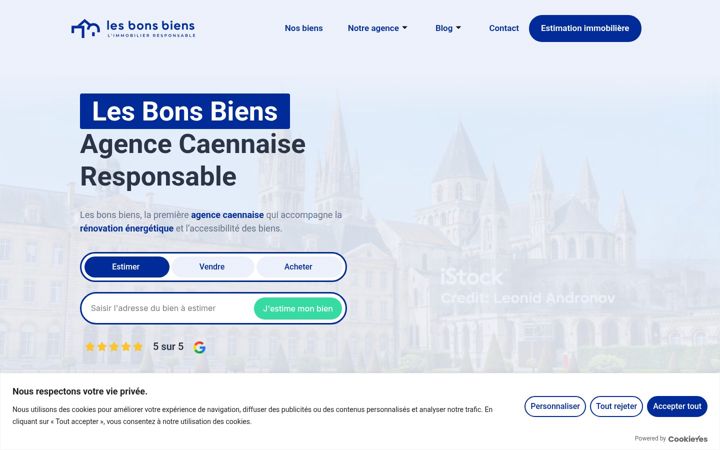Go to the Contact page
This screenshot has height=450, width=720.
504,28
